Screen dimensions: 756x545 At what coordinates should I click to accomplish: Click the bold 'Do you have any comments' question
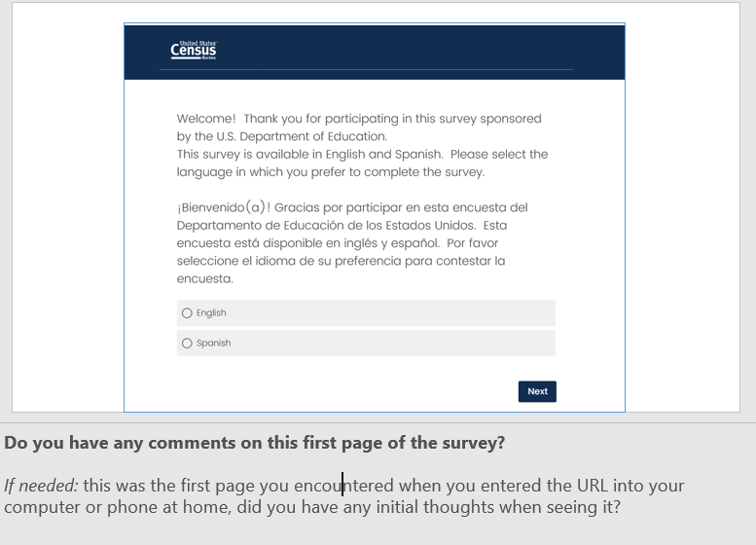point(254,443)
